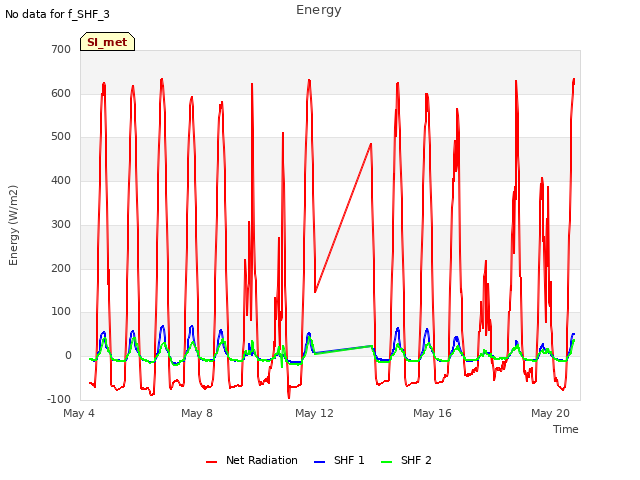Select the SI_met label tag
Screen dimensions: 640x480
tap(107, 42)
